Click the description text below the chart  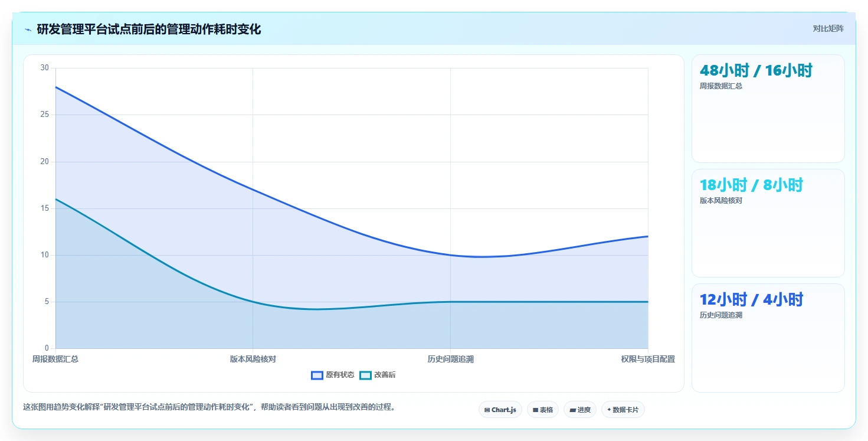coord(209,407)
